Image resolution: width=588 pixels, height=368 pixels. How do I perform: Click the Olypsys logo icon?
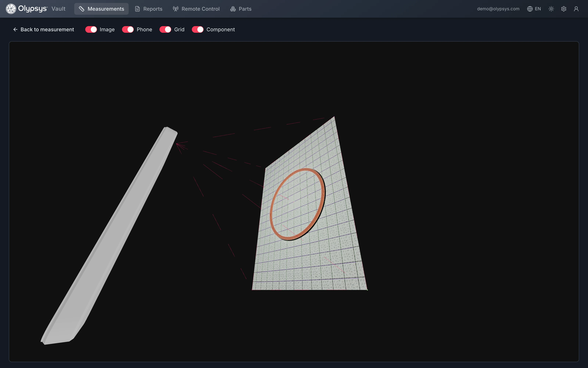tap(11, 9)
